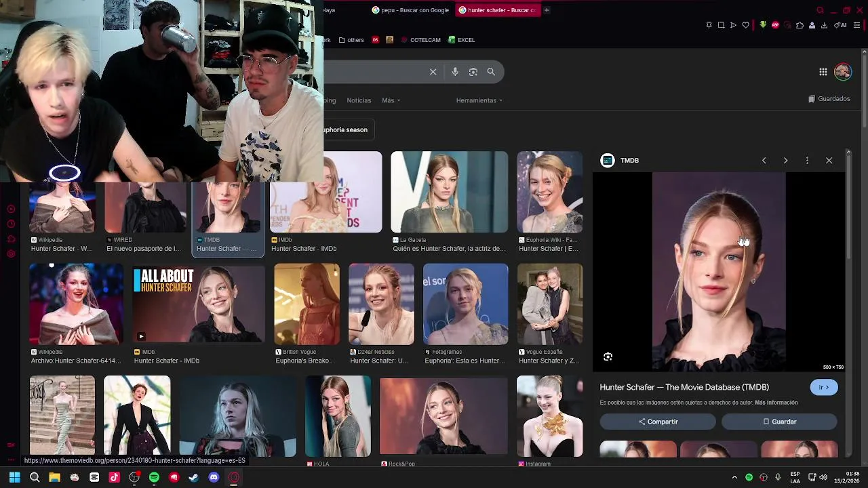This screenshot has width=868, height=488.
Task: Open Spotify from taskbar
Action: click(x=154, y=477)
